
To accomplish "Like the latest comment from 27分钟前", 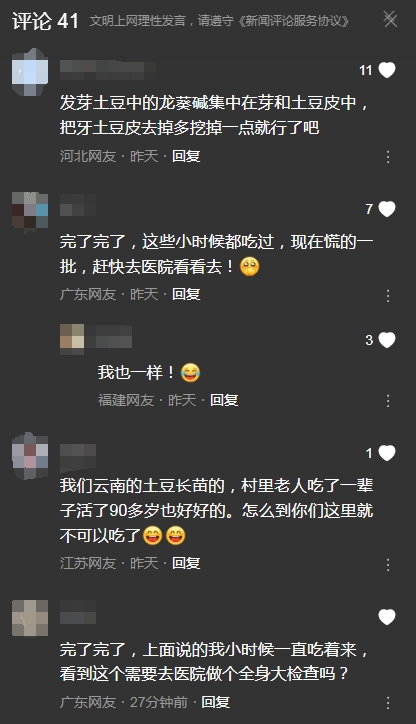I will click(387, 617).
